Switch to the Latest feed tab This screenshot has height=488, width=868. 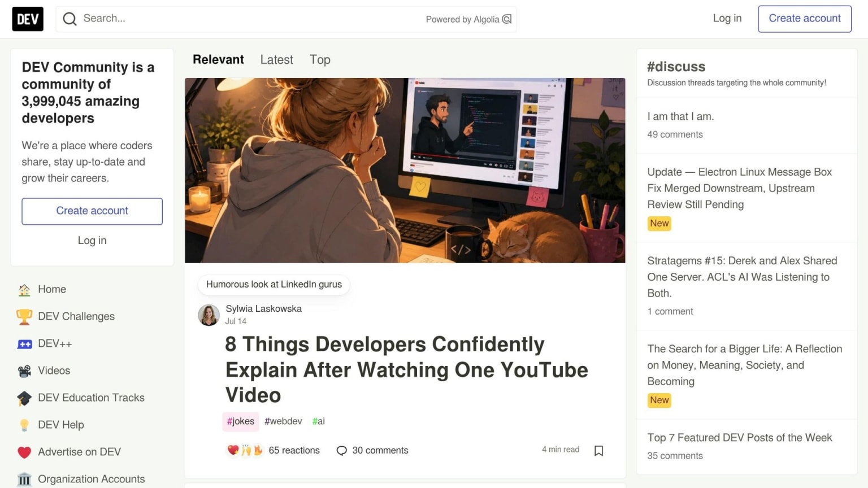click(x=276, y=60)
